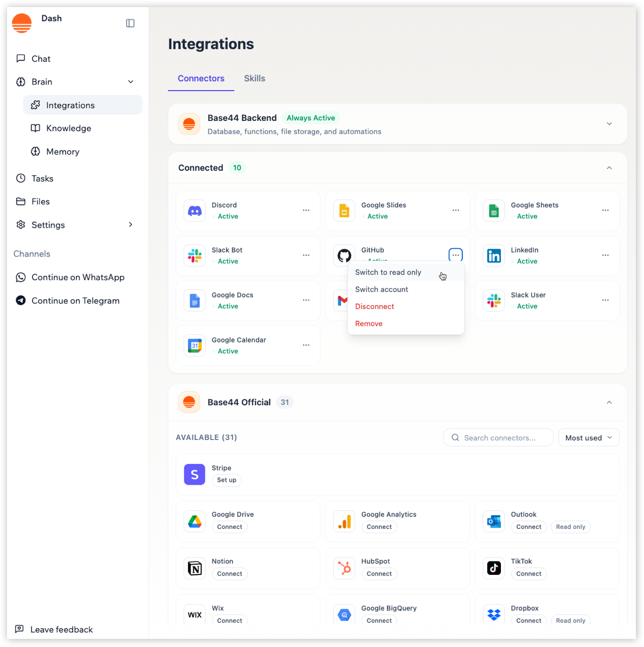Click the TikTok connector icon
Screen dimensions: 644x647
click(x=493, y=568)
